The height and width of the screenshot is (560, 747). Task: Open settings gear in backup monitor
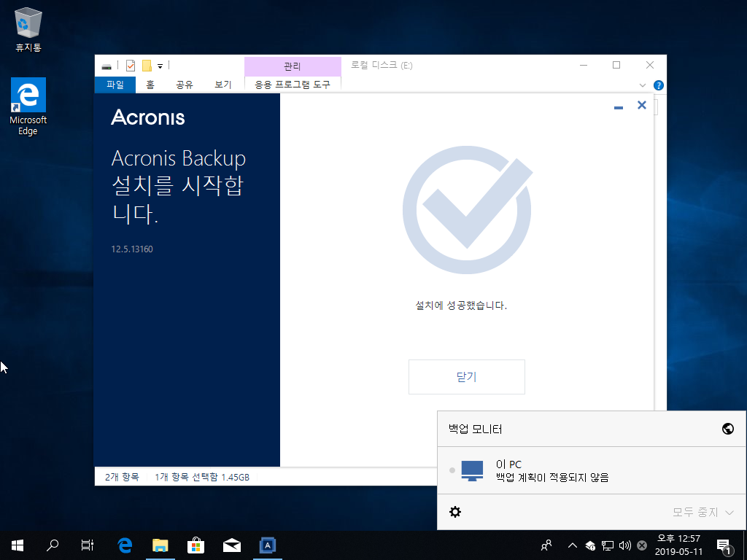click(x=455, y=512)
